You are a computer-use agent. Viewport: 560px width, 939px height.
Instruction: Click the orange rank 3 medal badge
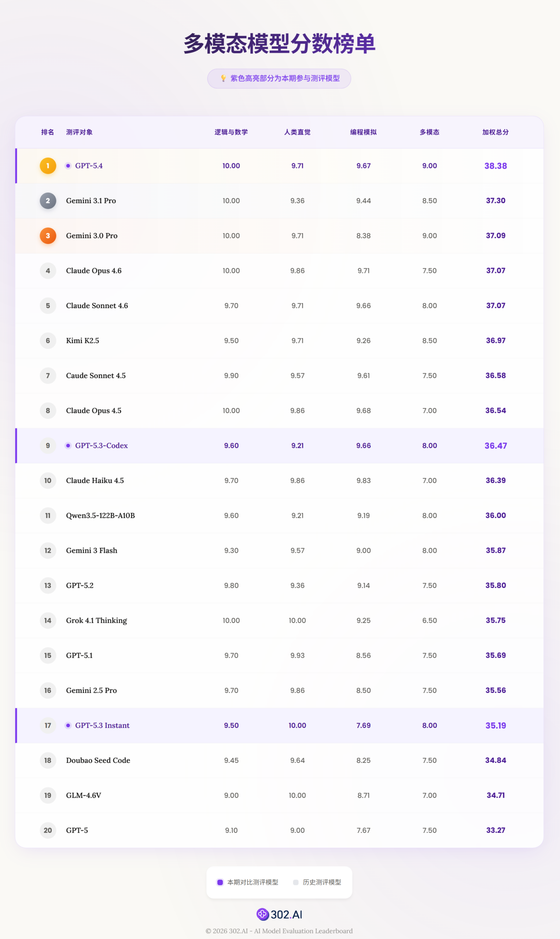pyautogui.click(x=48, y=235)
